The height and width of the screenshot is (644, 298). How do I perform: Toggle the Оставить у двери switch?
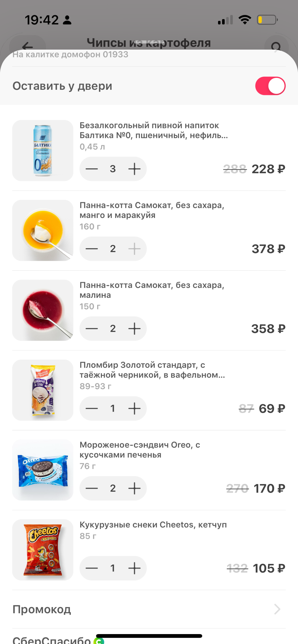(270, 86)
